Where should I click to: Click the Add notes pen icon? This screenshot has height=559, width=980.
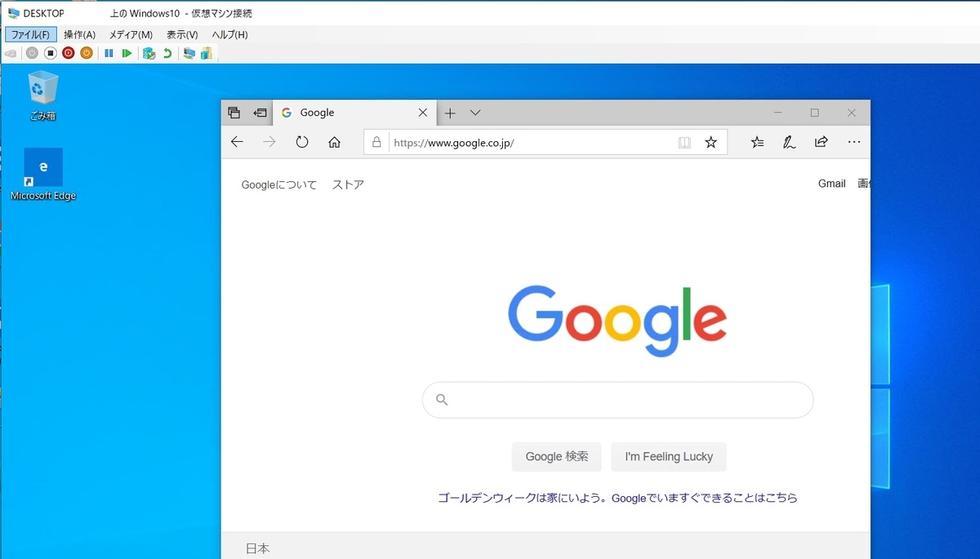789,142
